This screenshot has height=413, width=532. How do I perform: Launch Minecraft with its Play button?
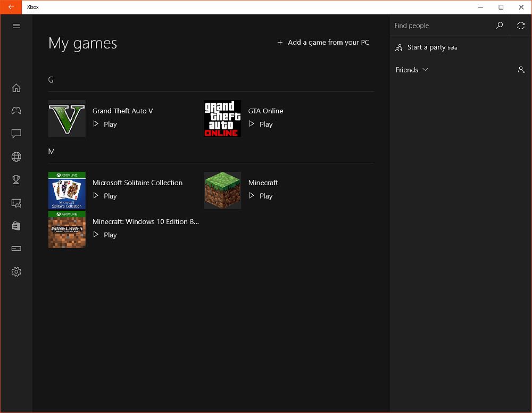coord(261,196)
